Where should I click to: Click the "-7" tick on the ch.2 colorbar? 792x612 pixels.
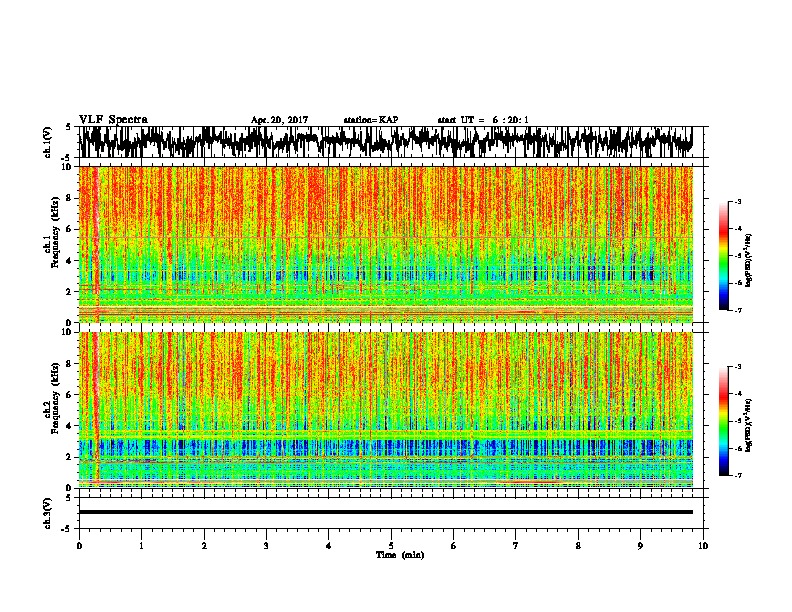coord(737,475)
